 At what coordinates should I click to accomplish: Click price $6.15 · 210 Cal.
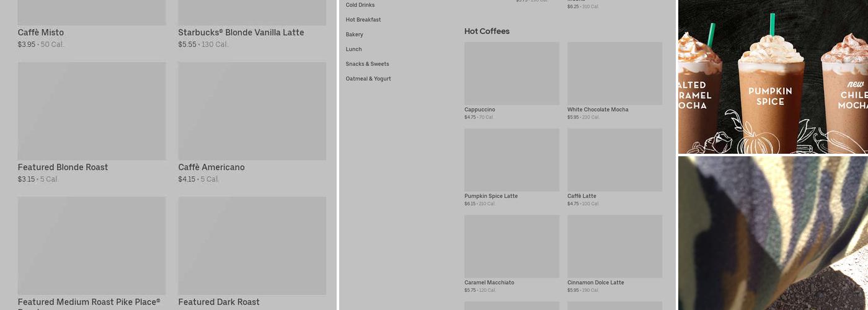pos(480,203)
